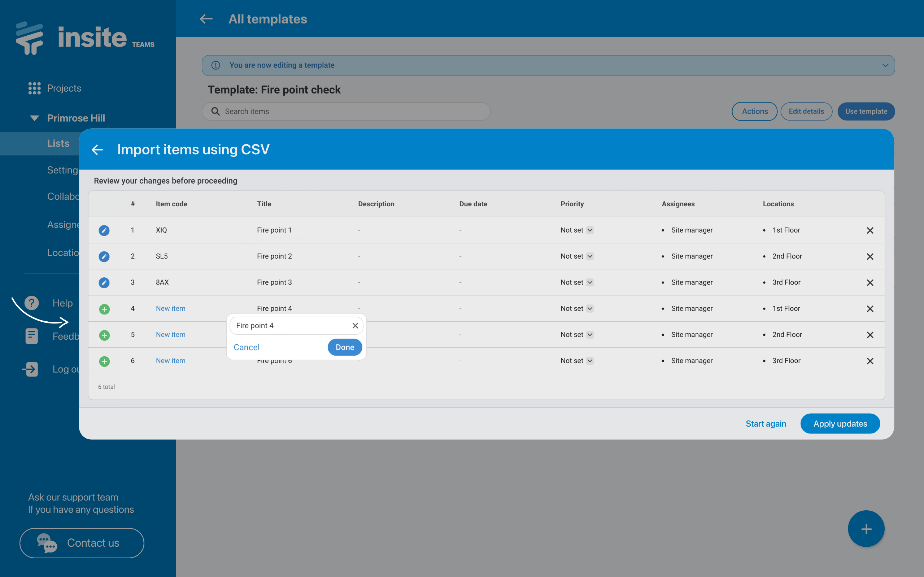Click the Start again link
The height and width of the screenshot is (577, 924).
point(766,424)
